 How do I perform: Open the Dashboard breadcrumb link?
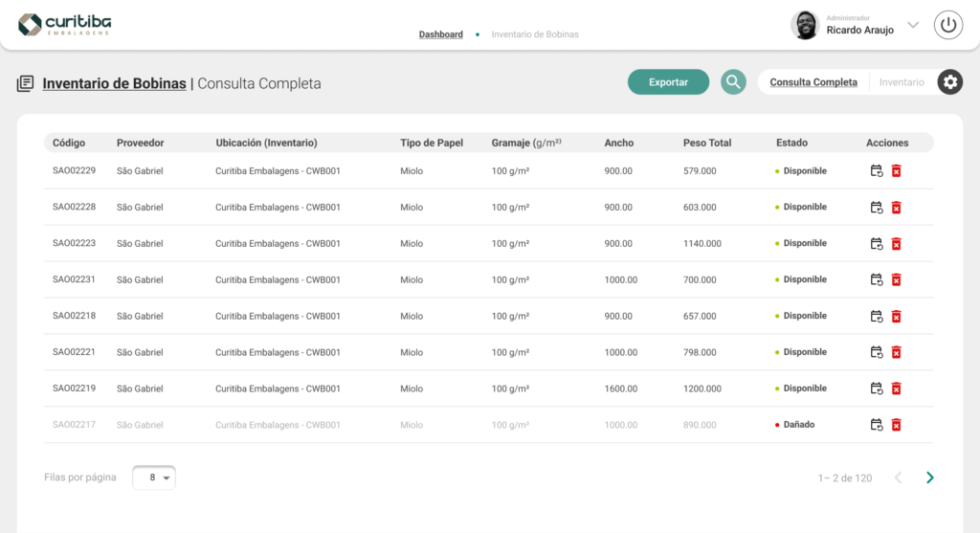(x=440, y=34)
